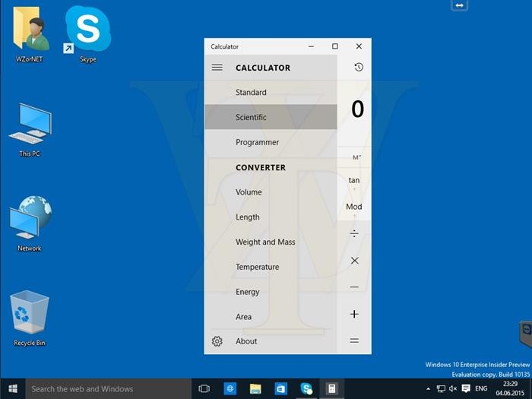Image resolution: width=532 pixels, height=399 pixels.
Task: Switch to Standard calculator mode
Action: pos(271,92)
